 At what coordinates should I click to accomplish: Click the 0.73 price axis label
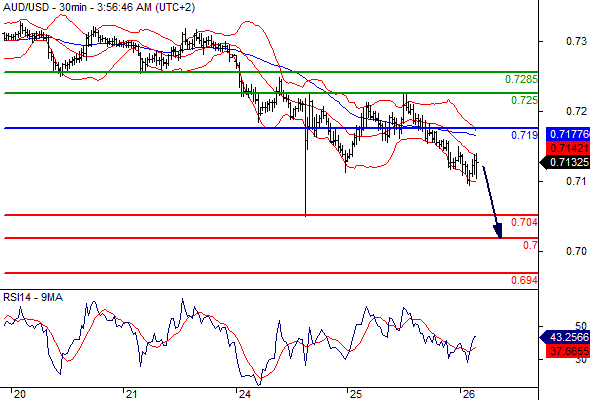click(x=576, y=41)
